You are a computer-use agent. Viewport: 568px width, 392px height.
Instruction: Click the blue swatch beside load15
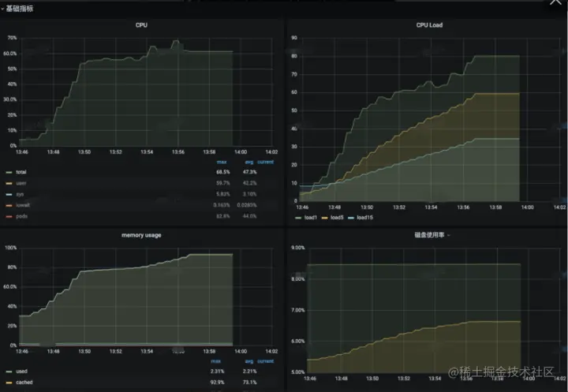[x=351, y=218]
